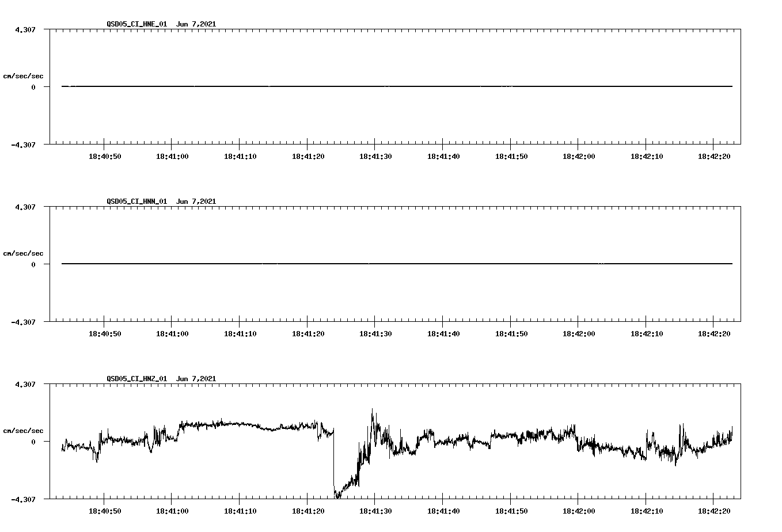
Task: Click the 18:42:10 label under HNE plot
Action: pos(647,157)
